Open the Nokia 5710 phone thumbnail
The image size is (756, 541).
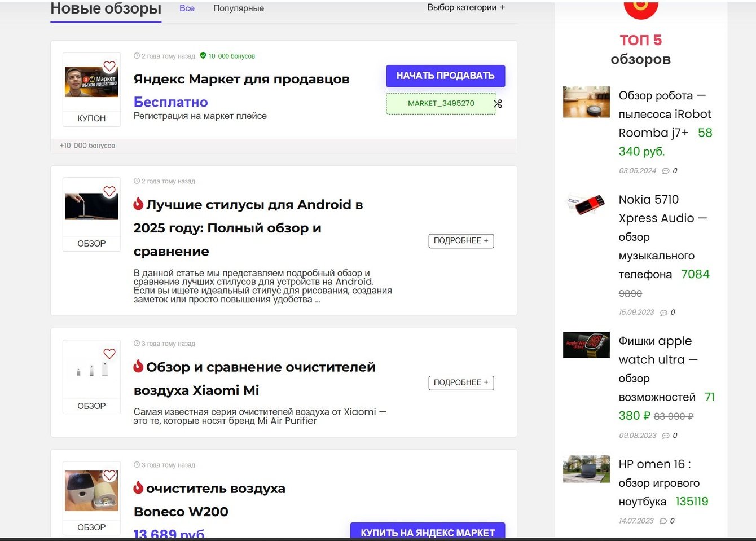click(x=586, y=205)
